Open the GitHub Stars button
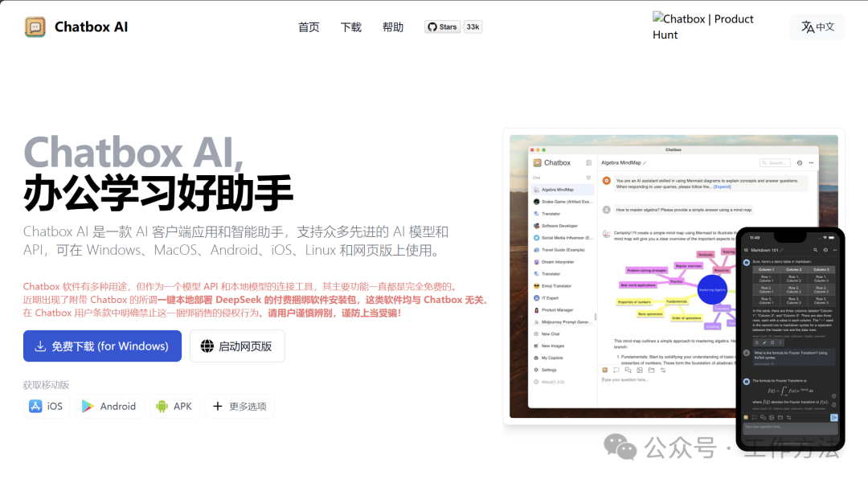The height and width of the screenshot is (483, 868). [x=442, y=27]
